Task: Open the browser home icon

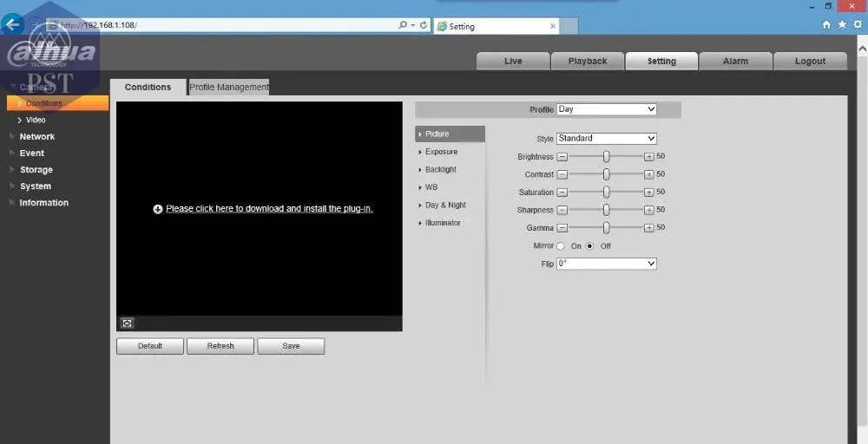Action: pyautogui.click(x=826, y=25)
